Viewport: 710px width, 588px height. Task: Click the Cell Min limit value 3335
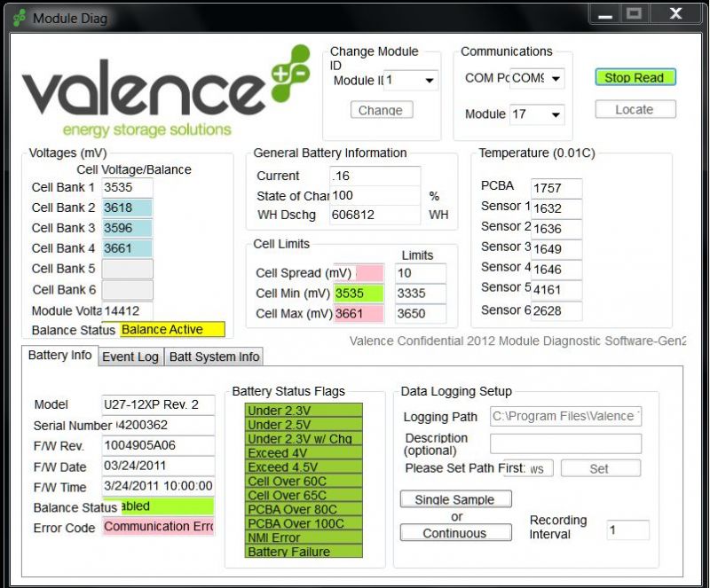(420, 294)
